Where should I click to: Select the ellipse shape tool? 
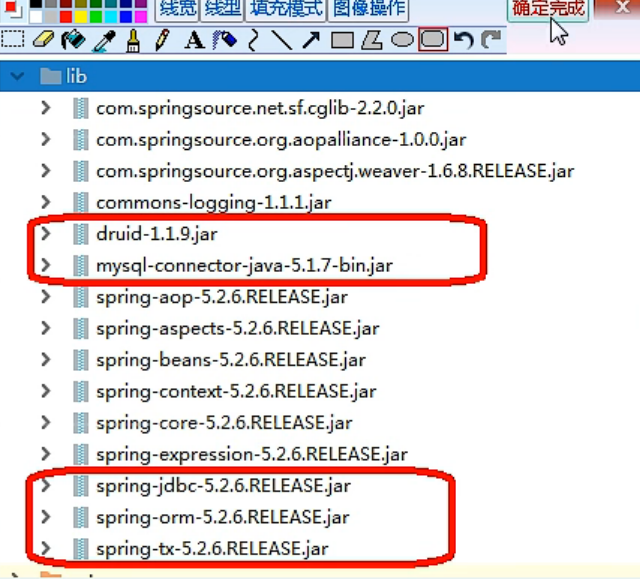pos(402,40)
